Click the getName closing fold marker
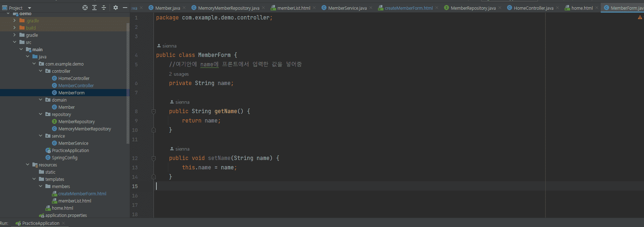 154,130
